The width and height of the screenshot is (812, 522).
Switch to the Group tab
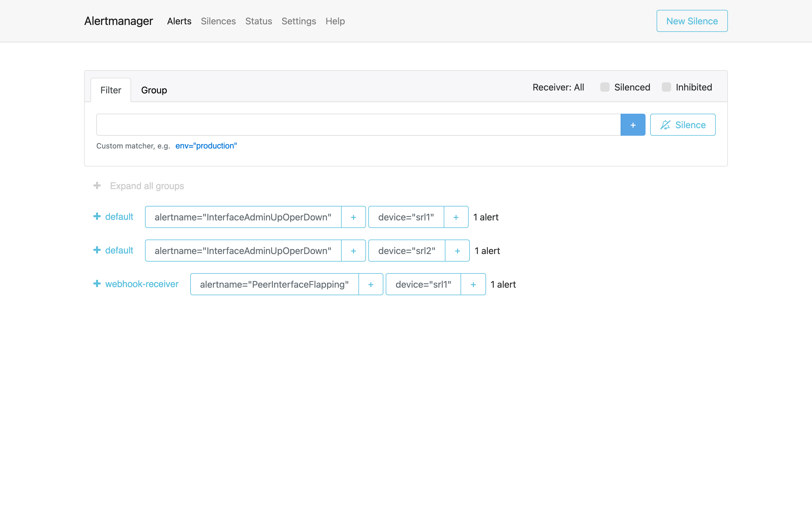154,90
